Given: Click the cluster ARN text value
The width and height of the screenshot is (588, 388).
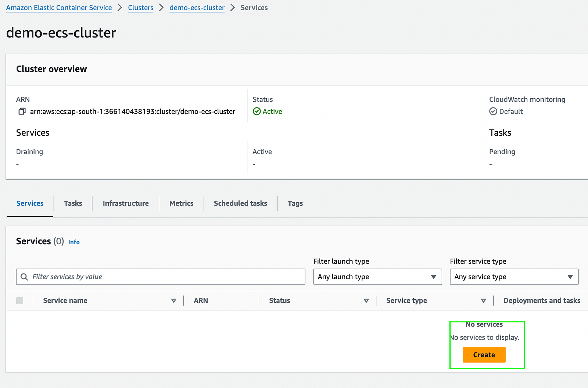Looking at the screenshot, I should 133,111.
